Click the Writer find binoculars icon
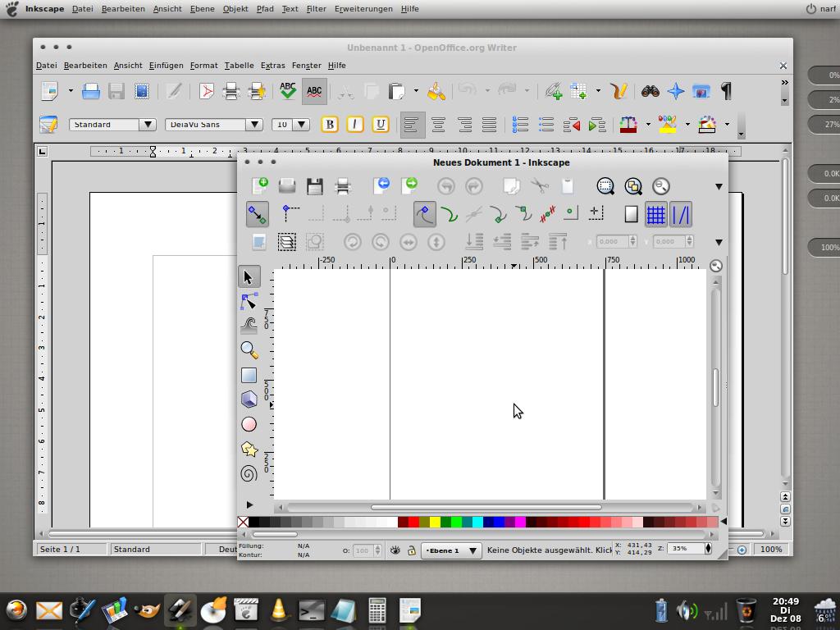The height and width of the screenshot is (630, 840). [x=650, y=92]
